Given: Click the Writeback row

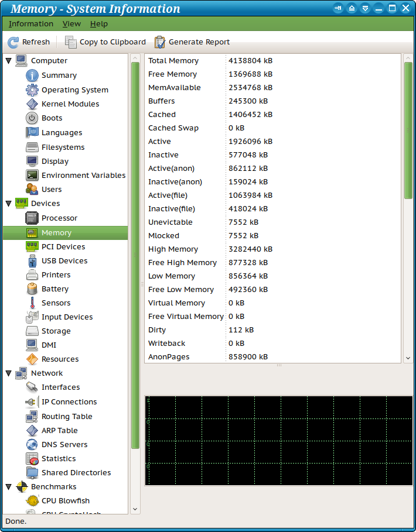Looking at the screenshot, I should [x=272, y=344].
